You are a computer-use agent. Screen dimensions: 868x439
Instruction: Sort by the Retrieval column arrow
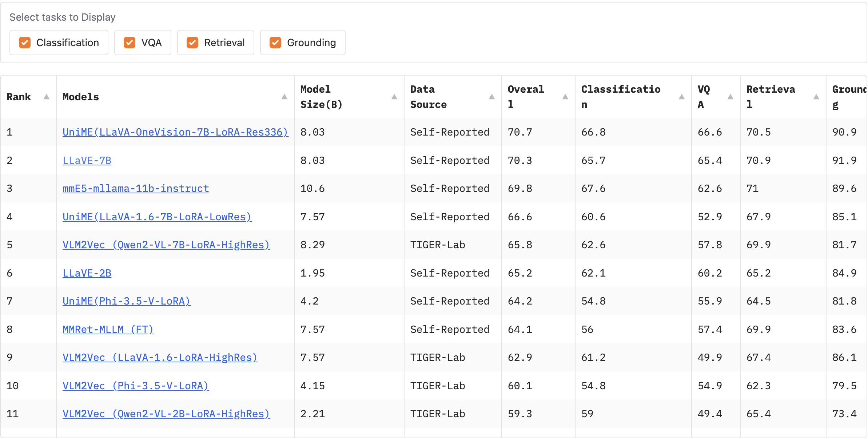(816, 97)
